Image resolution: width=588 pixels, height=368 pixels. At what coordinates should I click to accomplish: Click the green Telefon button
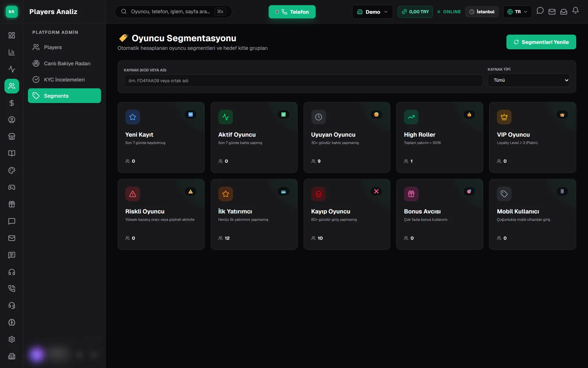tap(292, 12)
